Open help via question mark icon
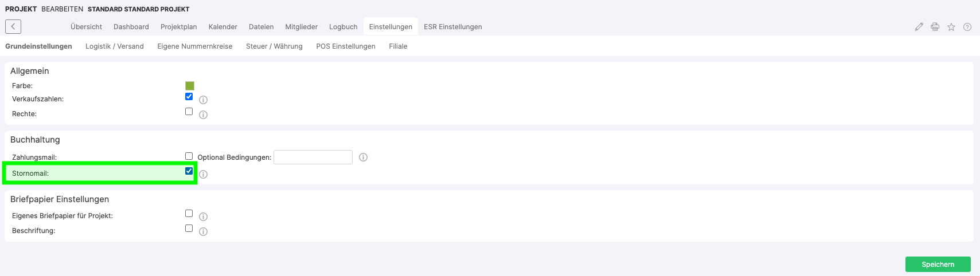Viewport: 980px width, 276px height. (967, 27)
